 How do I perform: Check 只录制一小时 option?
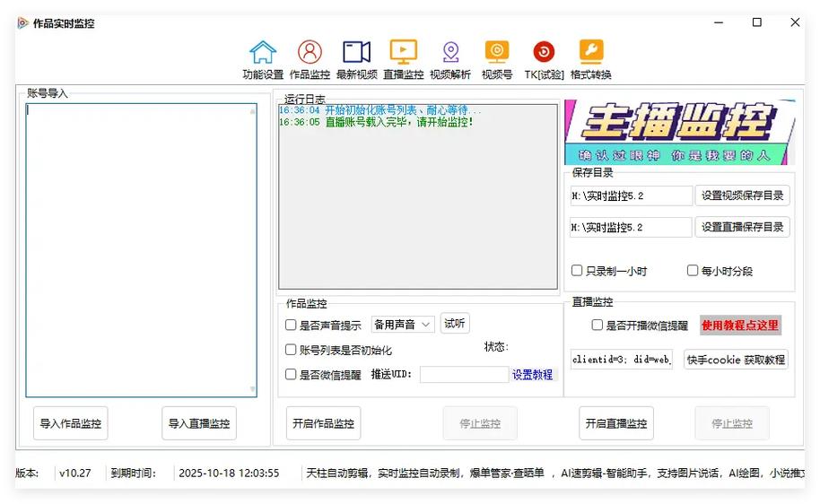577,271
